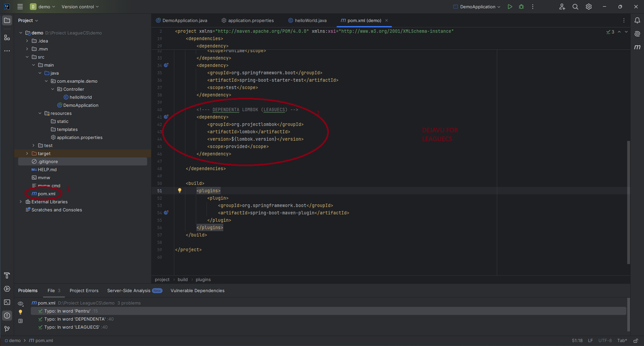Image resolution: width=644 pixels, height=346 pixels.
Task: Select the plugins breadcrumb item
Action: pos(203,280)
